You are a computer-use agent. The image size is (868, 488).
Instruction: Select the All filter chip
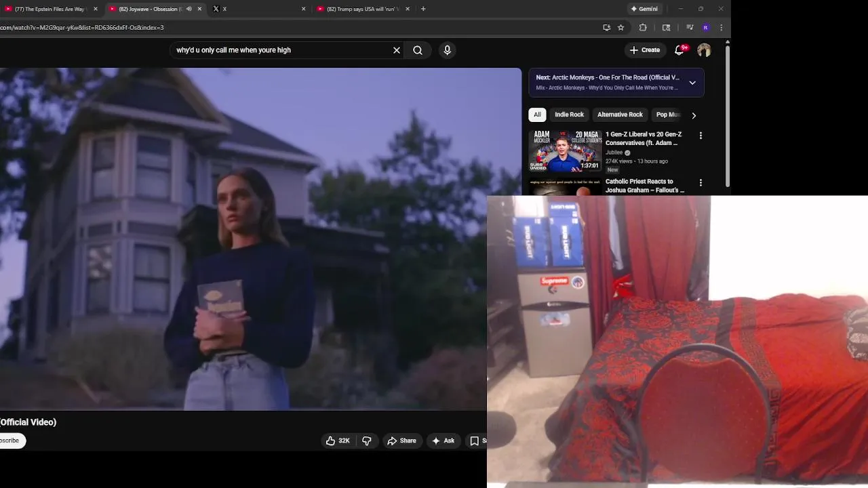[x=537, y=115]
